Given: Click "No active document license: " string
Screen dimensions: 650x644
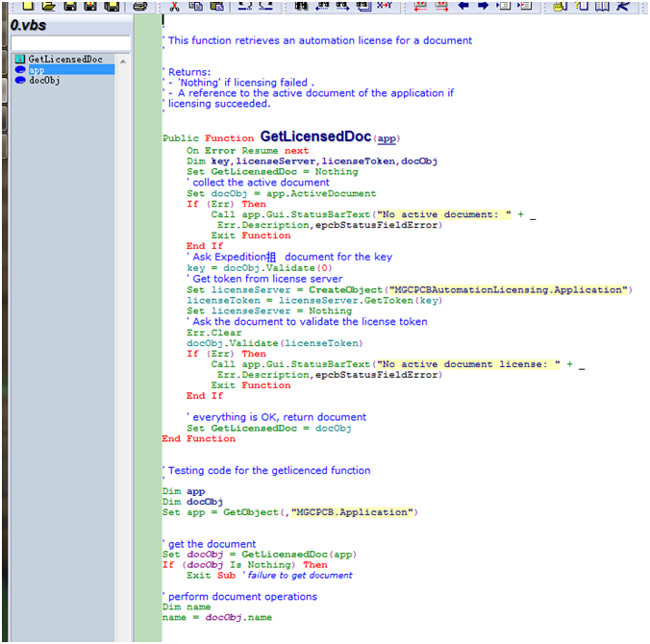Looking at the screenshot, I should point(468,364).
